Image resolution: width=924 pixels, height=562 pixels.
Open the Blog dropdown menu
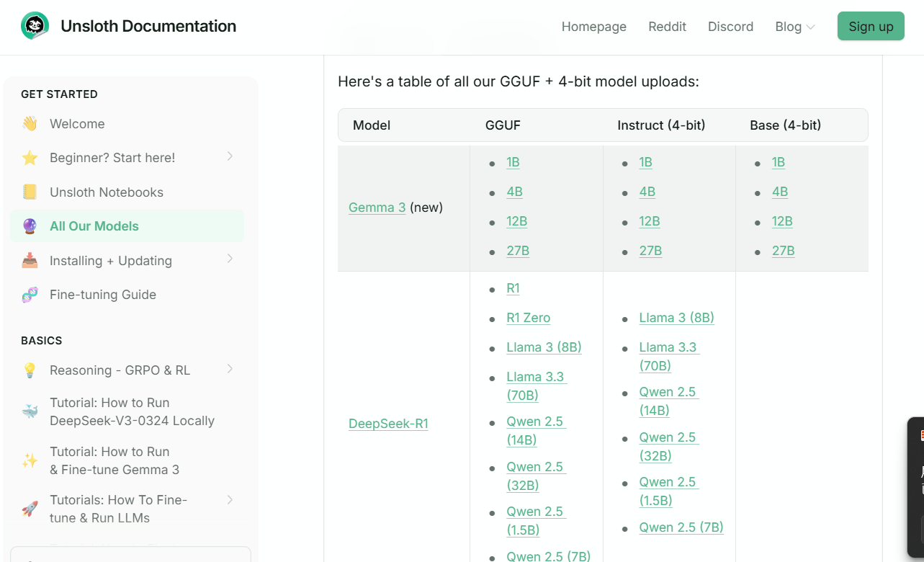pyautogui.click(x=795, y=27)
